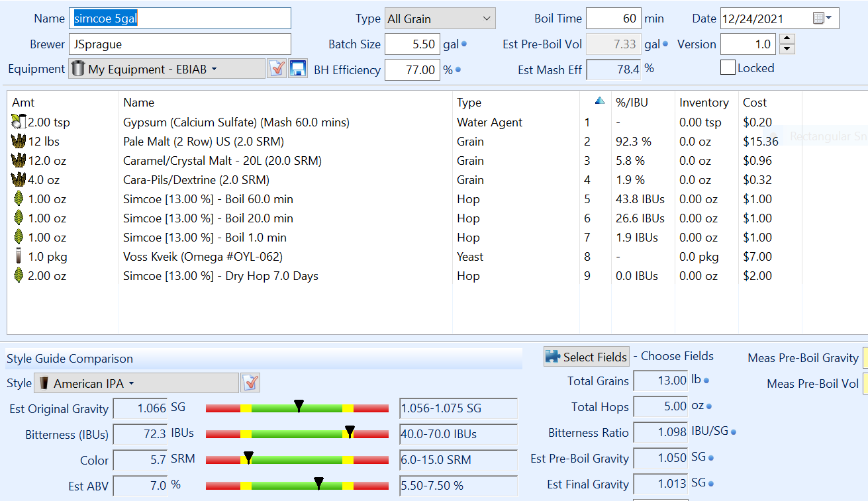The width and height of the screenshot is (868, 501).
Task: Click the blue dot next to Batch Size gal
Action: click(464, 44)
